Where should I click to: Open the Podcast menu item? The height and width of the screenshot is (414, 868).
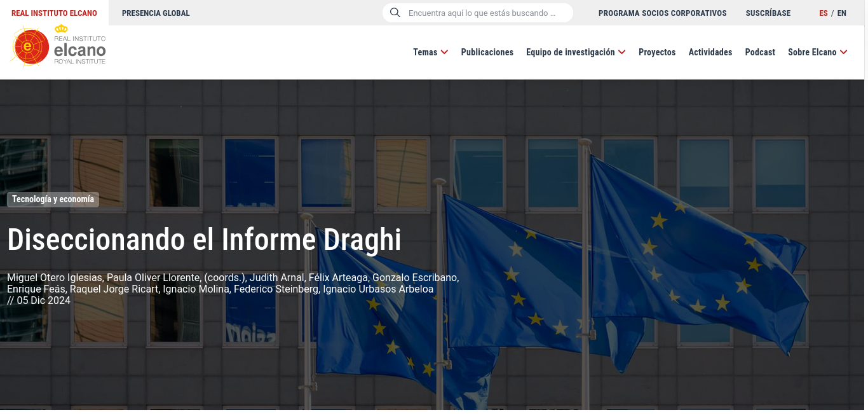760,52
